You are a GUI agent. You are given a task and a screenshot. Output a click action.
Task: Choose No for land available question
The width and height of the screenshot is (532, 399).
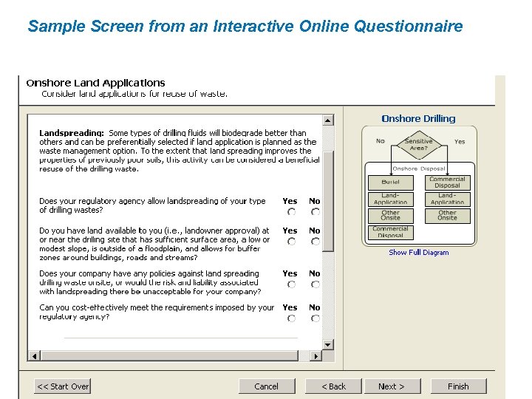coord(316,241)
